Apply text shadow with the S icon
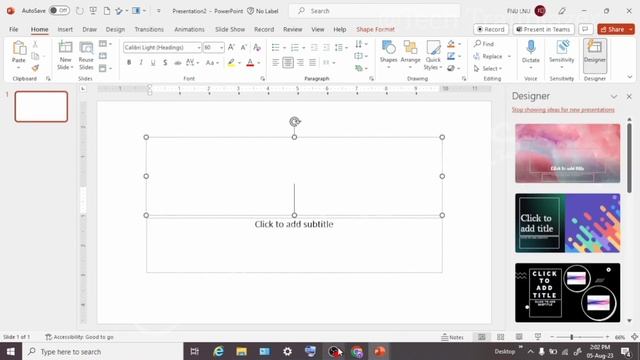 point(165,62)
